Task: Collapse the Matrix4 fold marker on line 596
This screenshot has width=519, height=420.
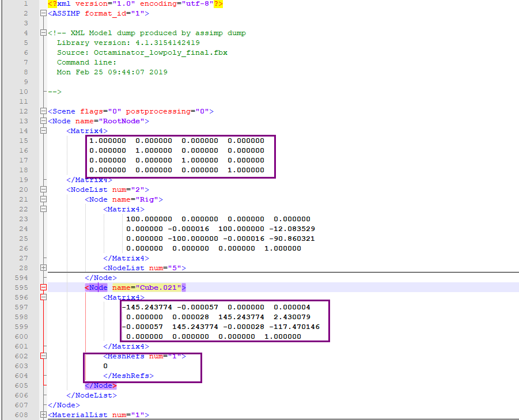Action: pos(43,297)
